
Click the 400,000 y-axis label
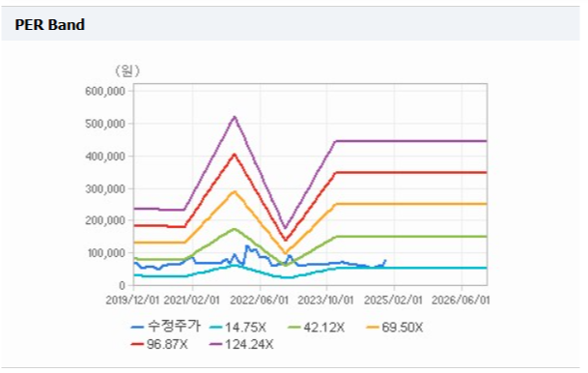(105, 157)
